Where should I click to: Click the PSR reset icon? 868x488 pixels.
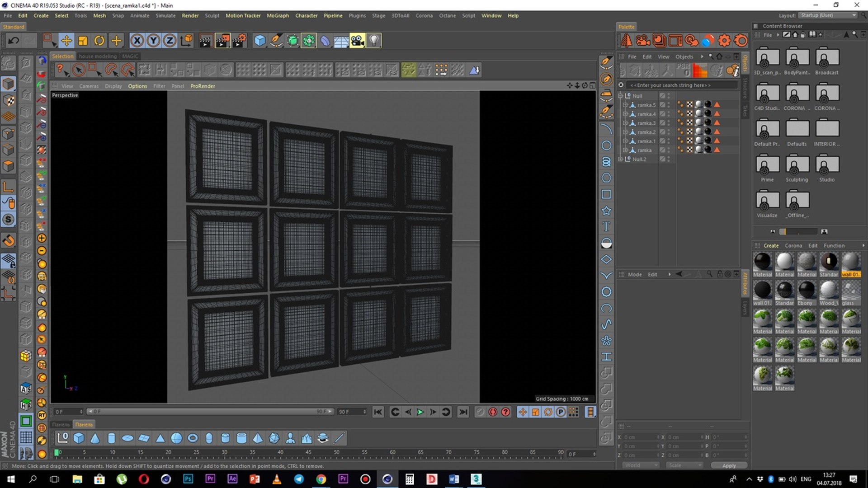pos(683,70)
